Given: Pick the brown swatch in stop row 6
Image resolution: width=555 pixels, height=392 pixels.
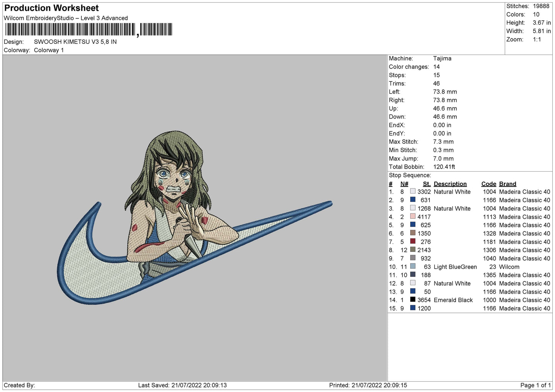Looking at the screenshot, I should [x=413, y=233].
